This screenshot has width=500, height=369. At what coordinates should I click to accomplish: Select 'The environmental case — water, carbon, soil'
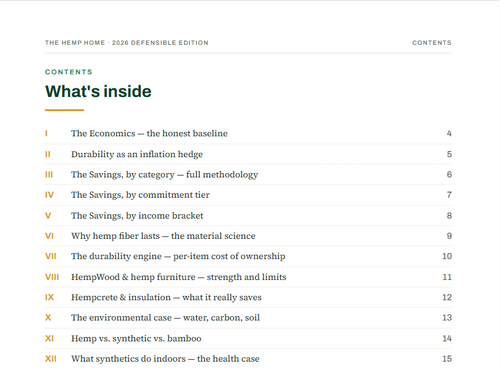click(165, 318)
